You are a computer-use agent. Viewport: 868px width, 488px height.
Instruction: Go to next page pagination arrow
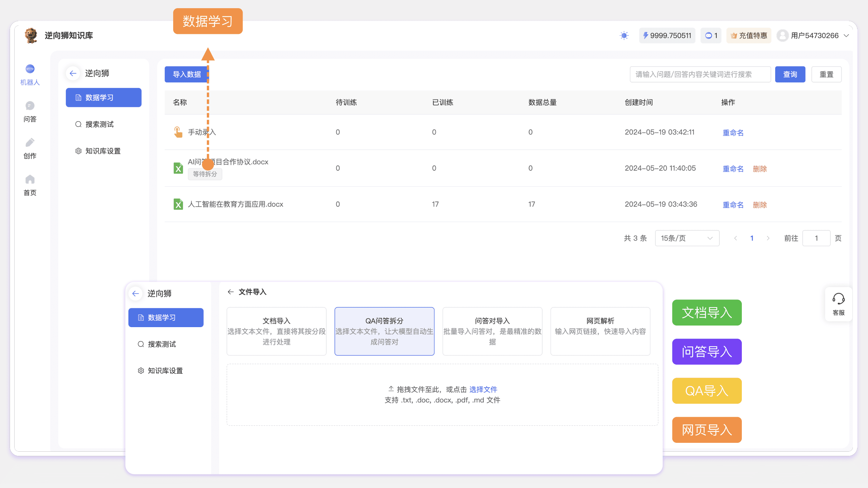click(x=768, y=238)
